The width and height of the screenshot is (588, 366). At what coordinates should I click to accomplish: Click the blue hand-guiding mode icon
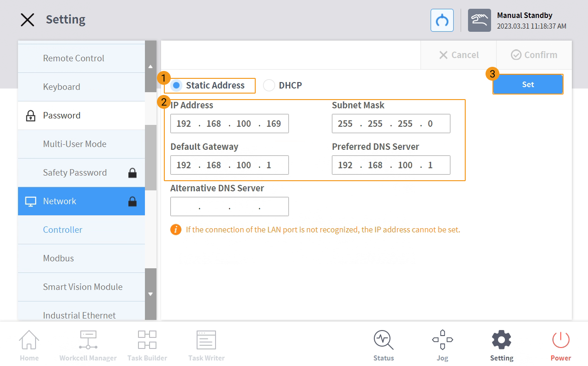coord(442,20)
